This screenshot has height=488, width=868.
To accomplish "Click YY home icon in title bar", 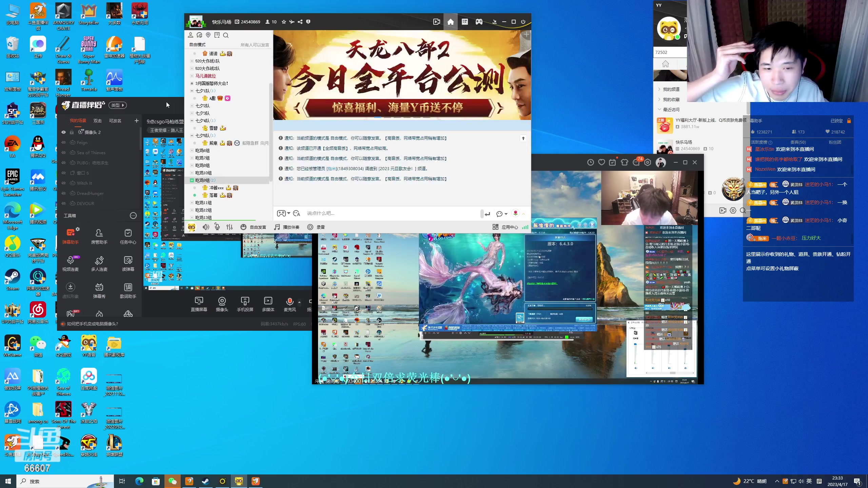I will coord(451,22).
